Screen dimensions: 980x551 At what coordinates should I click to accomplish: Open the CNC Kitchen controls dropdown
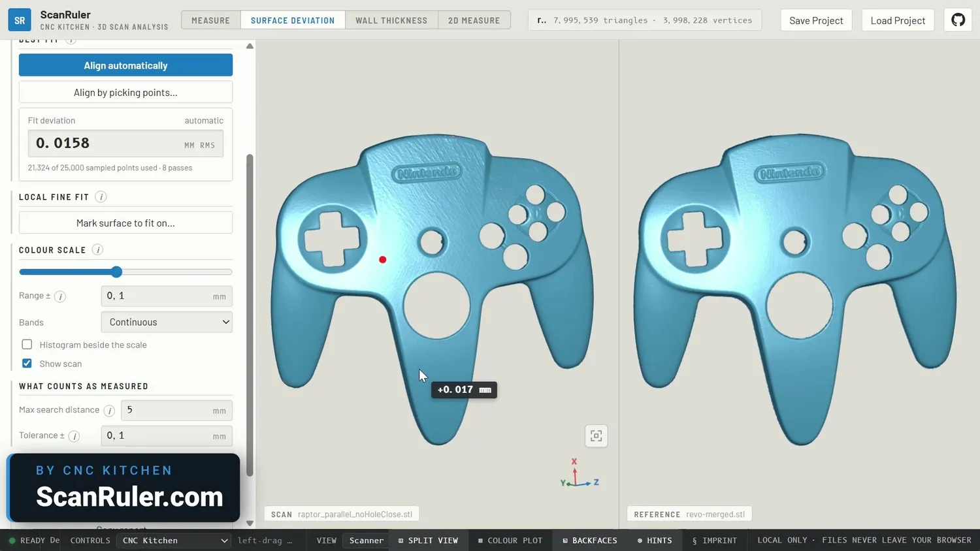[x=174, y=541]
